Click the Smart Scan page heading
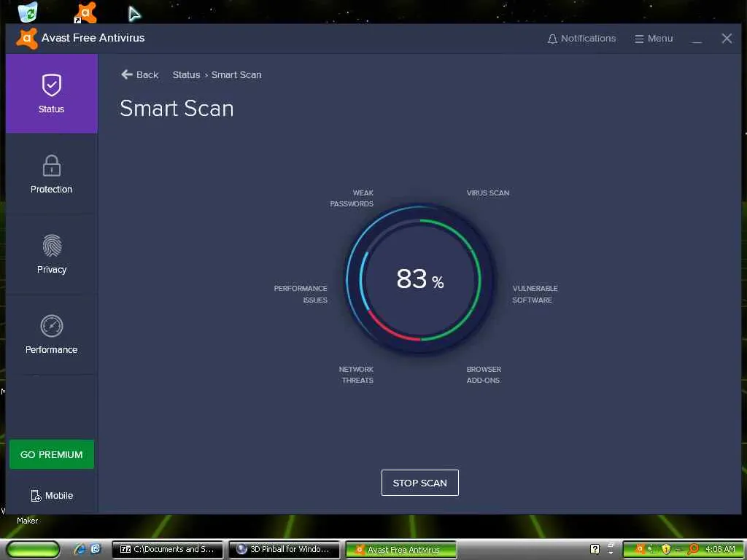747x560 pixels. point(177,108)
